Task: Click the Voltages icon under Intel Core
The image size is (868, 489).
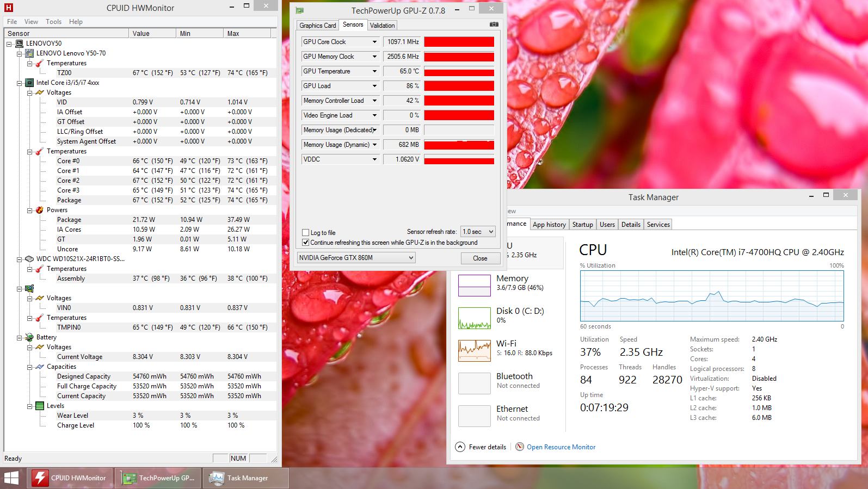Action: click(x=40, y=92)
